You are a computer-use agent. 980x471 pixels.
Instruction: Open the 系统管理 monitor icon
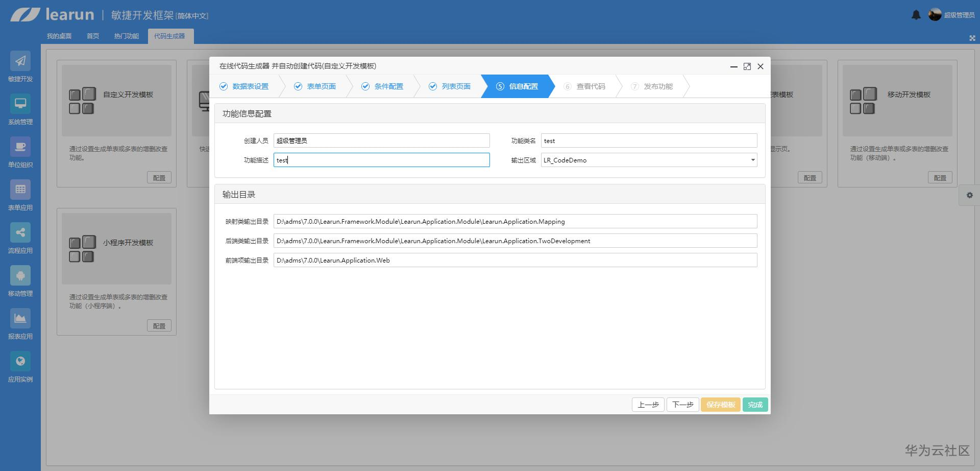point(20,104)
